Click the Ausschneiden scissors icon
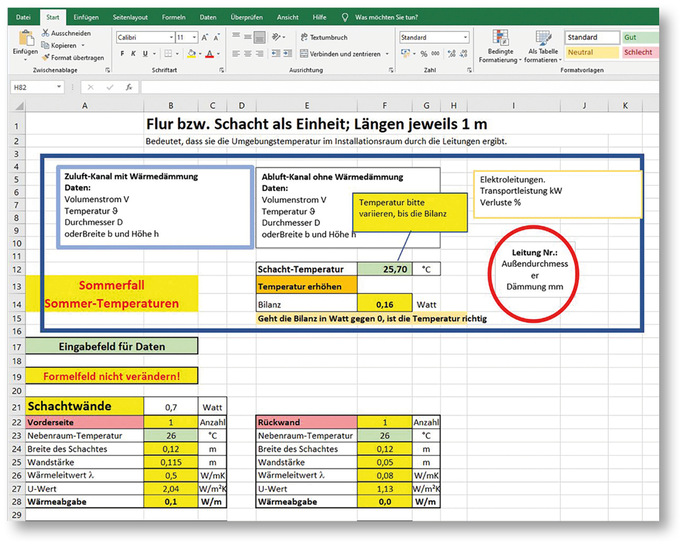This screenshot has height=546, width=684. [x=46, y=33]
